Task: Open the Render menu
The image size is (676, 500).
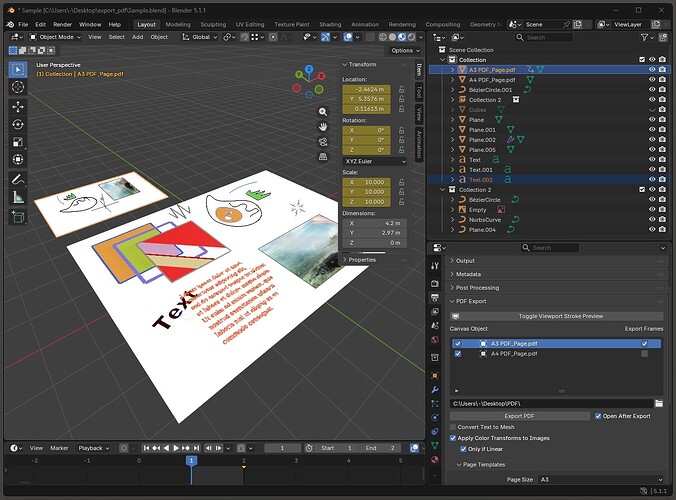Action: pos(63,25)
